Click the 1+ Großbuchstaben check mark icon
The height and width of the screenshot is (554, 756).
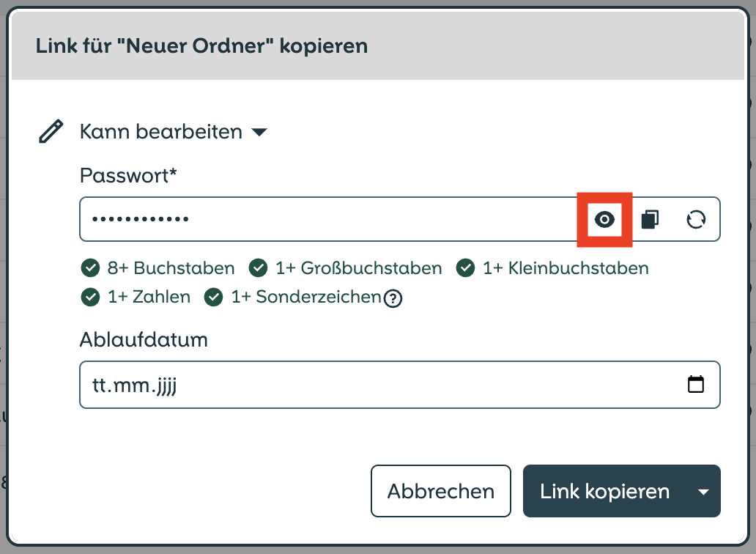(x=258, y=267)
